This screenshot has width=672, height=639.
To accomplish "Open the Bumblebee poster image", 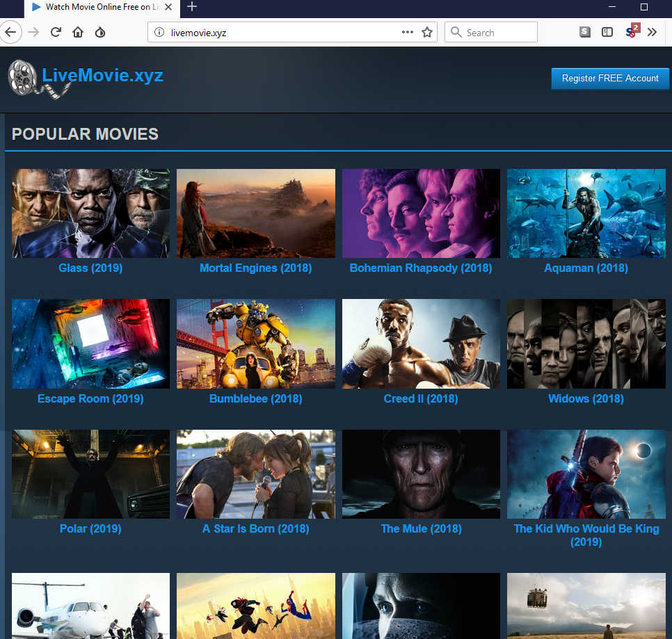I will [x=256, y=343].
